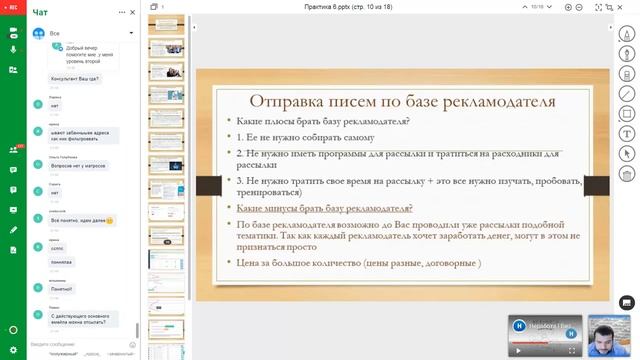Screen dimensions: 640x360
Task: Click the shared video red progress bar
Action: click(x=531, y=343)
